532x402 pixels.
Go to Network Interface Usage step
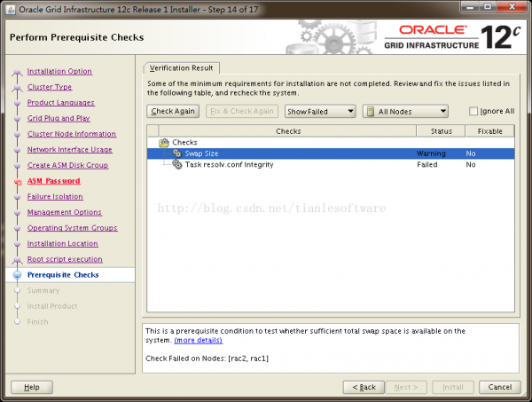(69, 149)
